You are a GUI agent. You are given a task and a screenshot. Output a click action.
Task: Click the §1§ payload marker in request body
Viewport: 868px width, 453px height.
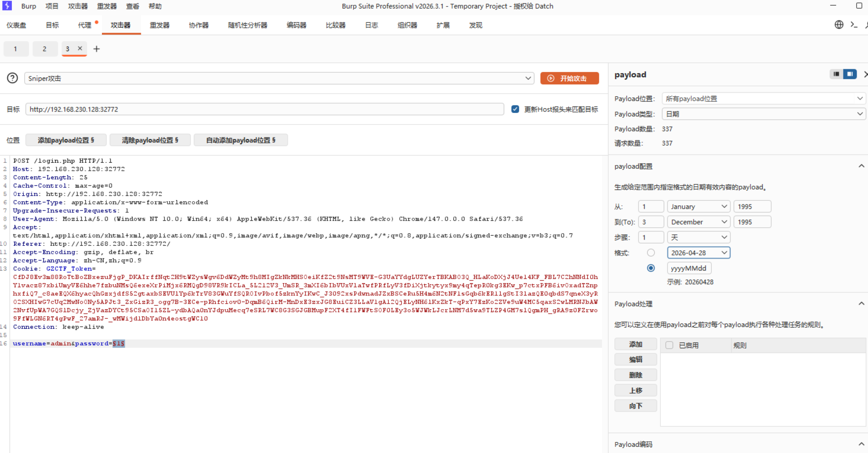(x=119, y=343)
